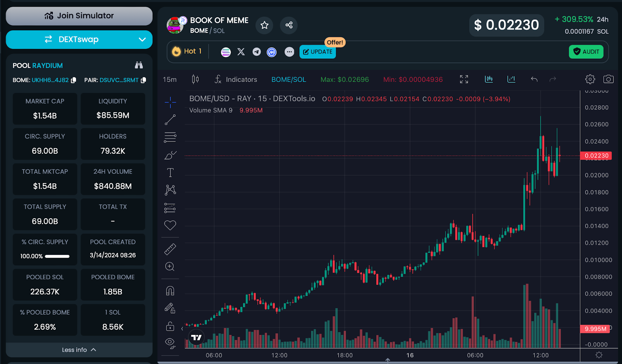Switch the chart pair to BOME/SOL
The width and height of the screenshot is (622, 364).
tap(288, 80)
